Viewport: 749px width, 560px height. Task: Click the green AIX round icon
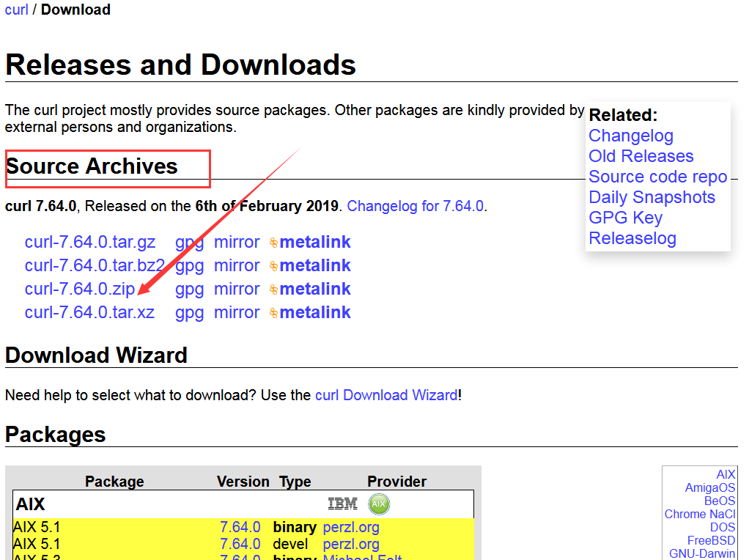pyautogui.click(x=379, y=504)
